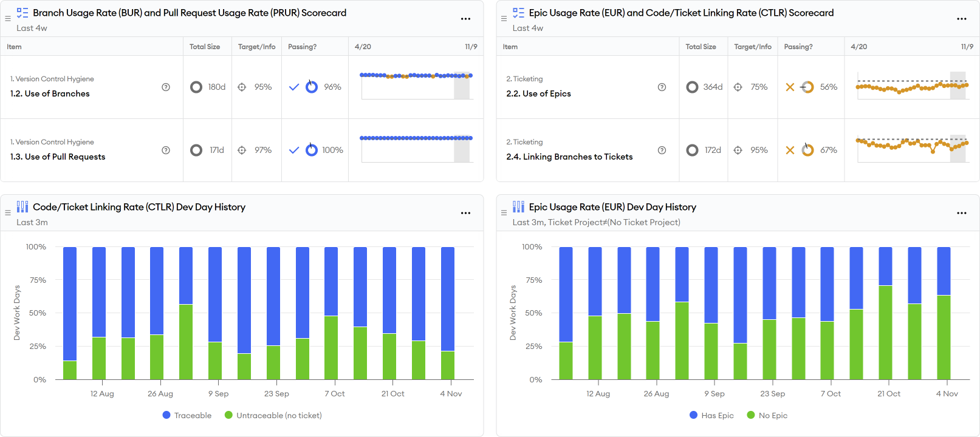Open help for Use of Branches
The width and height of the screenshot is (980, 437).
[166, 87]
